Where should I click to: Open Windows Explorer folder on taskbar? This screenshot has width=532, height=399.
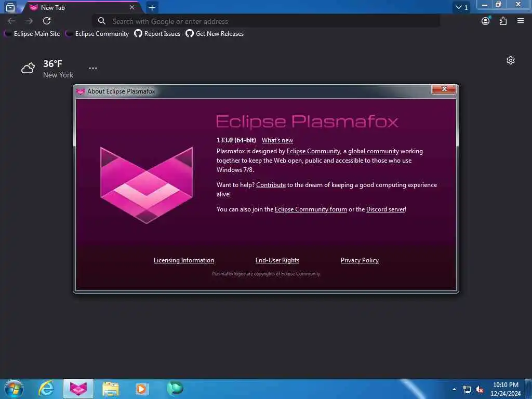[x=111, y=389]
